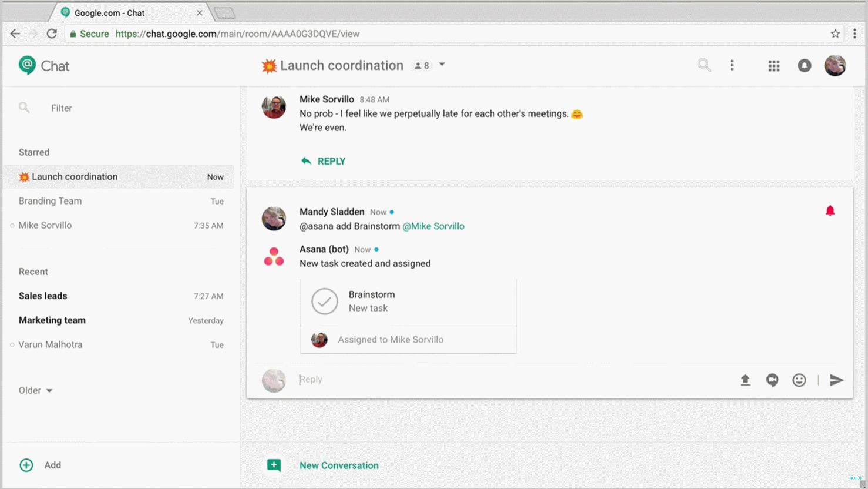The width and height of the screenshot is (868, 489).
Task: Click the Starred section heading
Action: coord(34,152)
